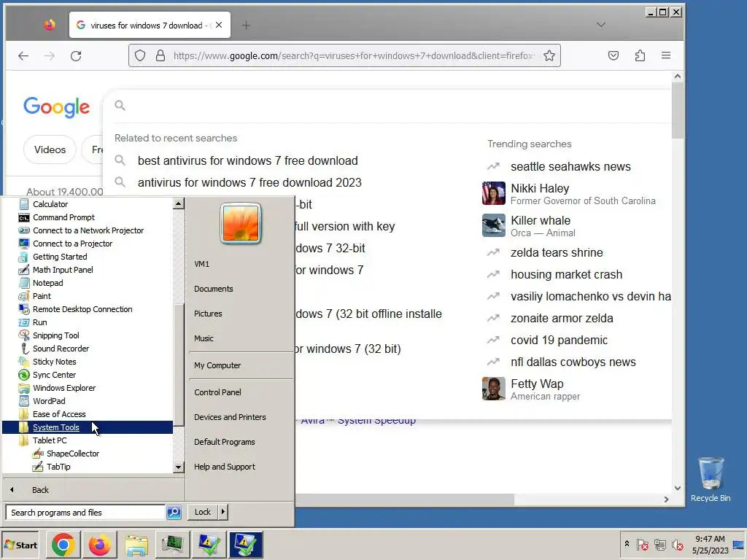747x560 pixels.
Task: Open WordPad from the programs list
Action: [49, 401]
